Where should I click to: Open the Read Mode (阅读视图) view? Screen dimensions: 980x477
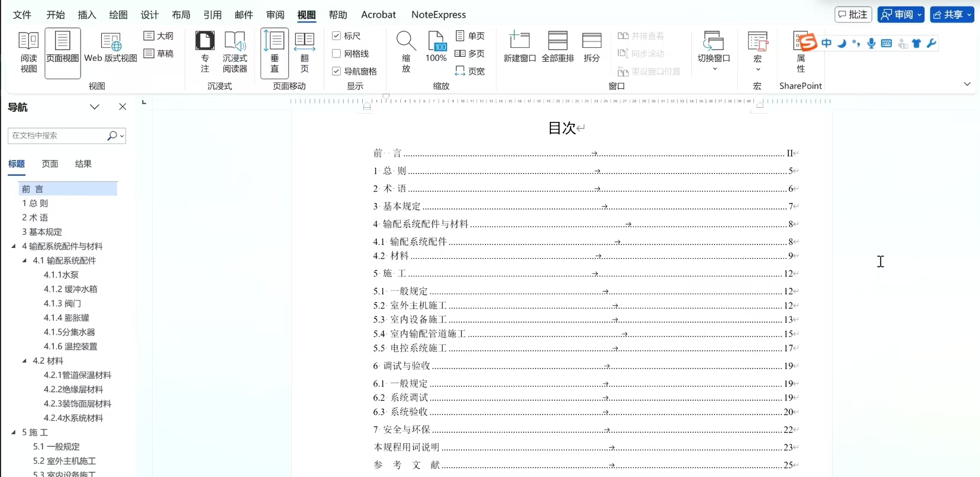[28, 53]
